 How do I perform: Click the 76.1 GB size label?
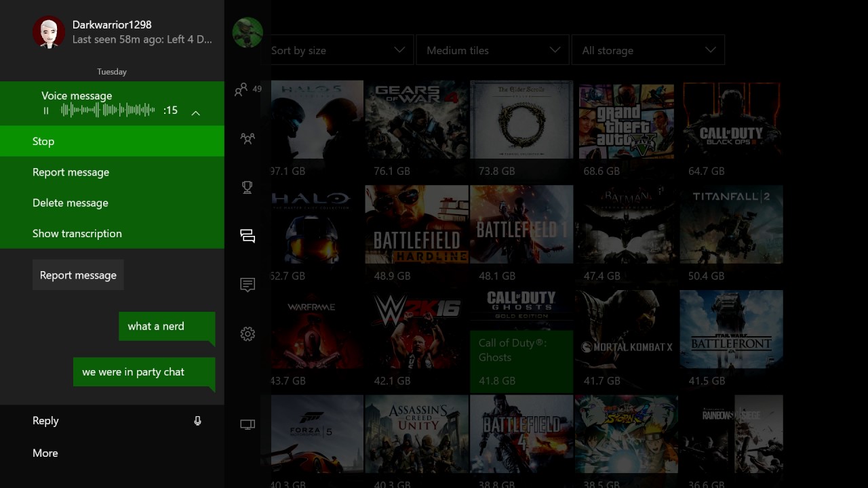(x=392, y=171)
